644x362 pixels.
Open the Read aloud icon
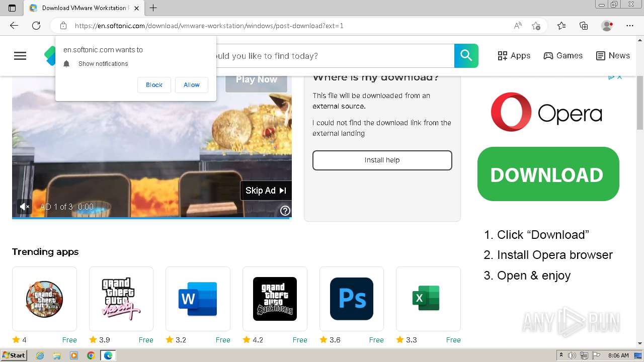[518, 26]
